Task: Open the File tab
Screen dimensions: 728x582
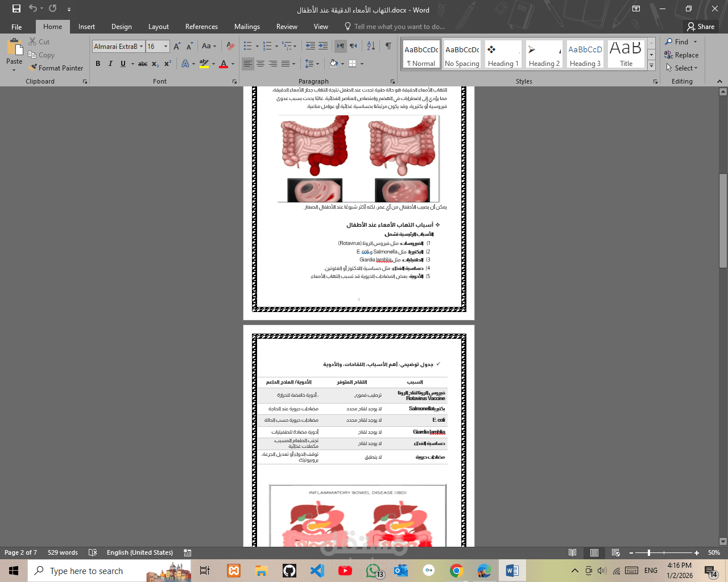Action: [x=16, y=27]
